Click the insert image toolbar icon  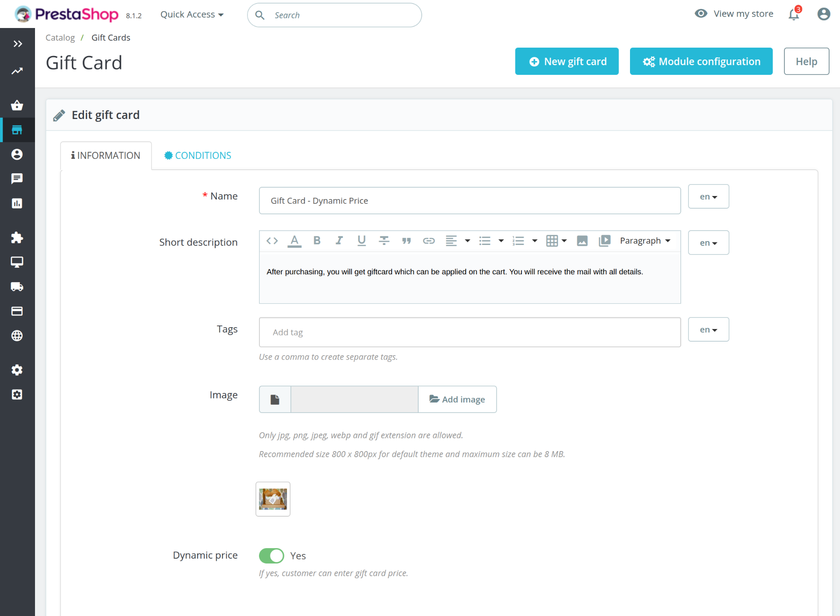tap(582, 241)
